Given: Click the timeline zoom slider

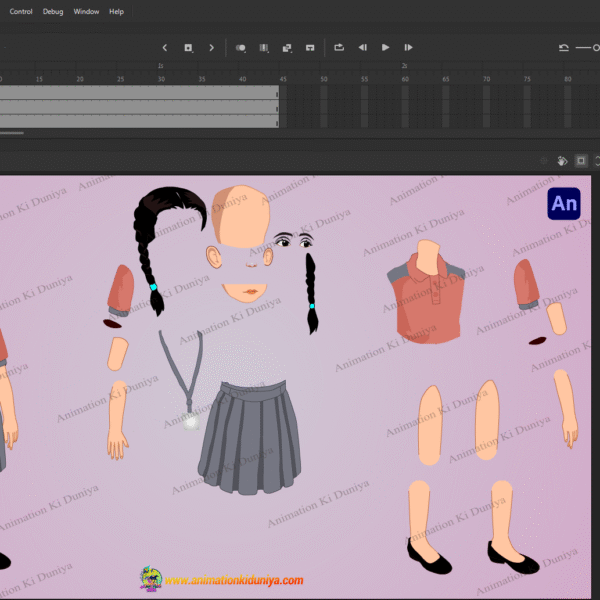Looking at the screenshot, I should pyautogui.click(x=588, y=48).
